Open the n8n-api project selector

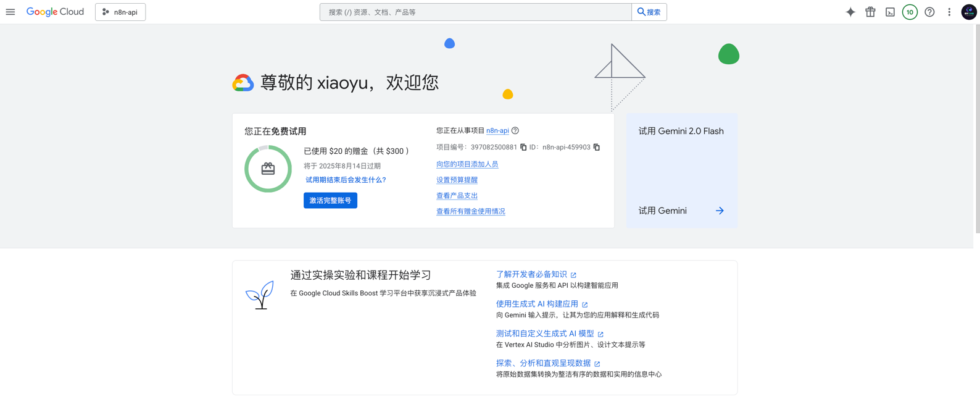[120, 12]
